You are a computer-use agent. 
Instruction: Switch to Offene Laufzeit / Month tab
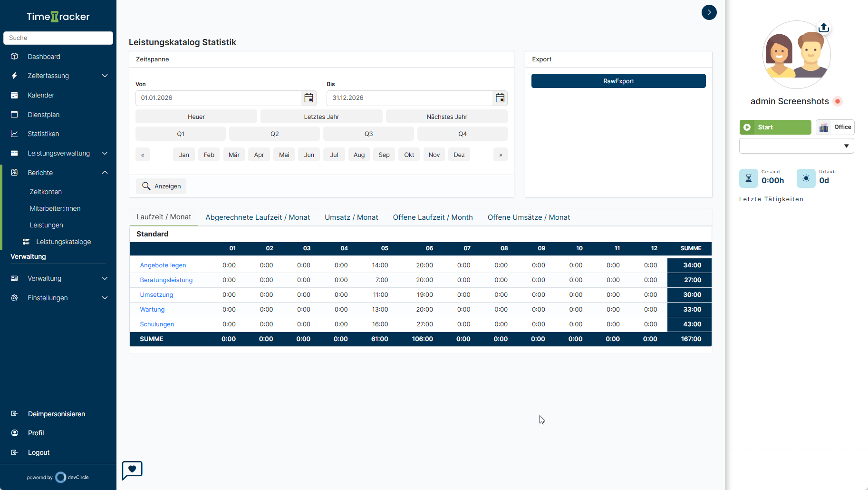click(x=433, y=217)
